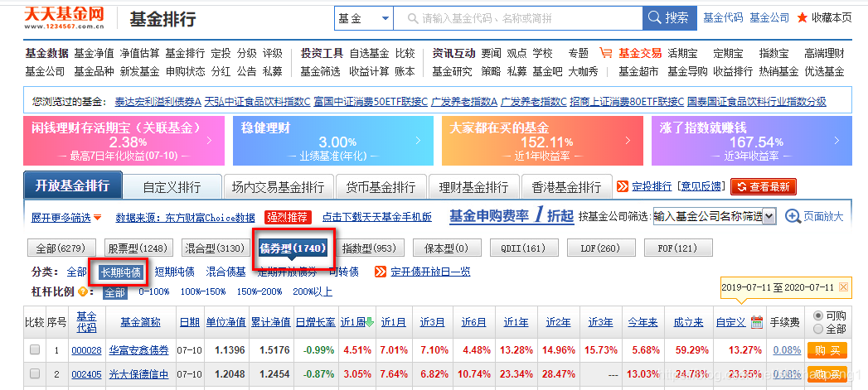The width and height of the screenshot is (868, 390).
Task: Click the 强烈推荐 red badge
Action: (x=288, y=218)
